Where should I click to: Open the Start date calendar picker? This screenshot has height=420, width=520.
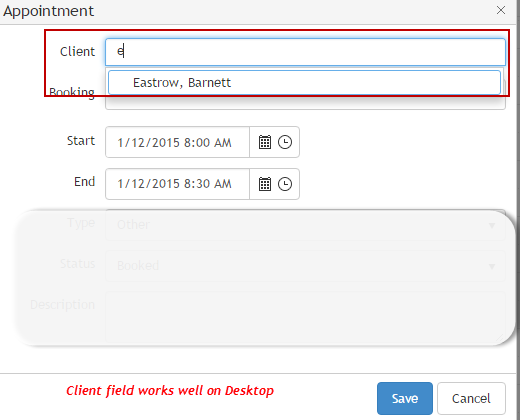[265, 142]
